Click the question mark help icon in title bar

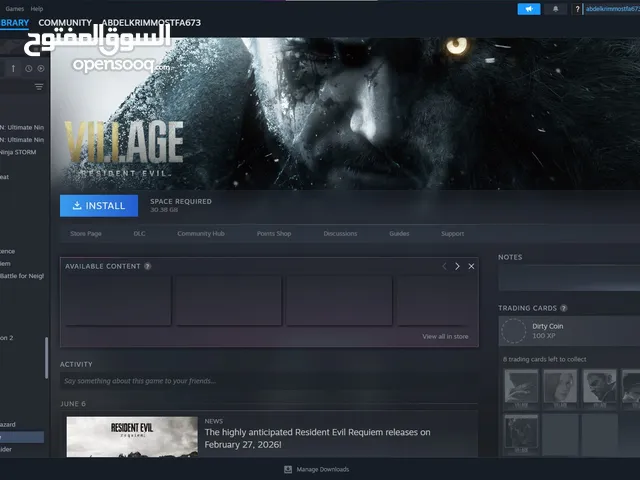(577, 9)
